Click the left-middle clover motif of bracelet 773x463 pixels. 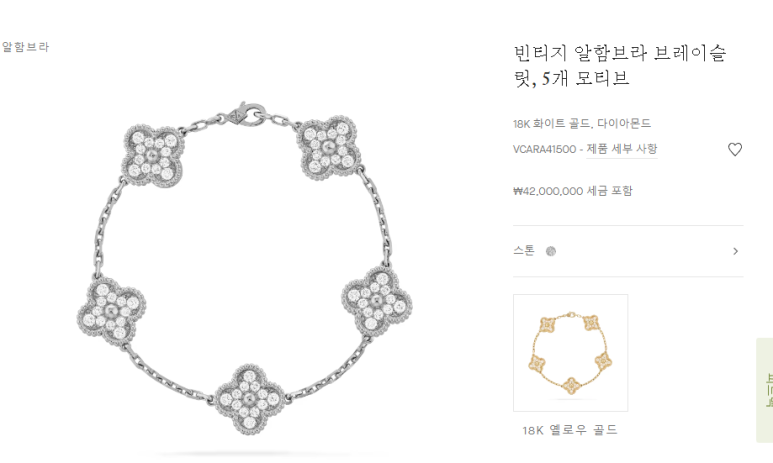111,310
